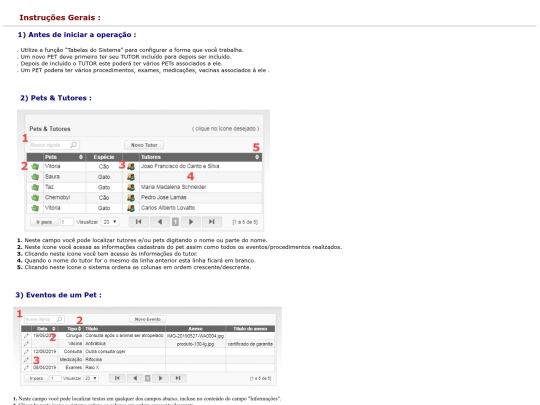Click the page number field in Pets & Tutores pager
Viewport: 540px width, 405px height.
pyautogui.click(x=67, y=222)
